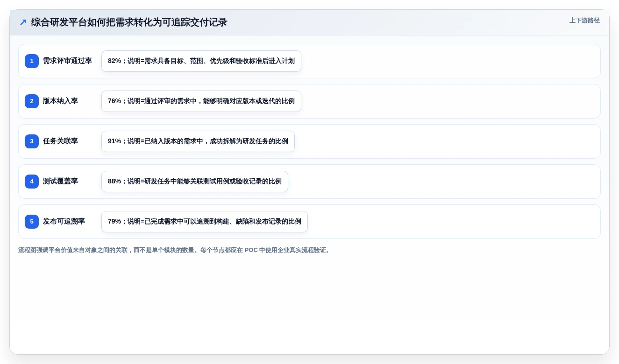Click the step 1 number badge
Image resolution: width=619 pixels, height=364 pixels.
pyautogui.click(x=32, y=61)
